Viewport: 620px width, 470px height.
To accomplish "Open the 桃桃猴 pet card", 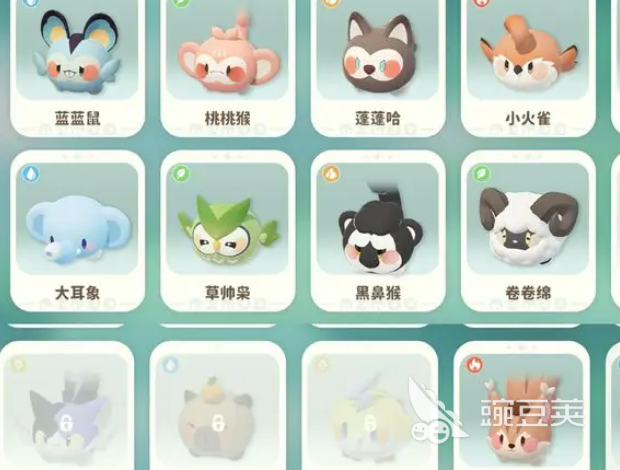I will pos(228,67).
